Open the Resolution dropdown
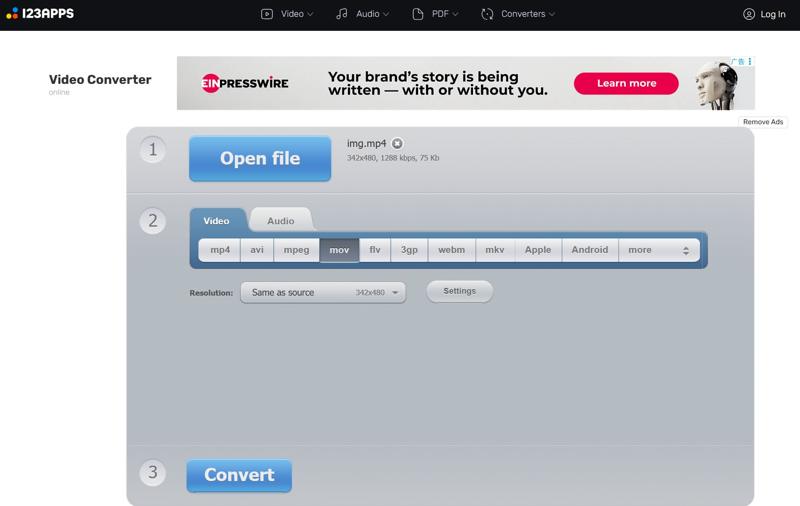The image size is (800, 506). point(323,293)
